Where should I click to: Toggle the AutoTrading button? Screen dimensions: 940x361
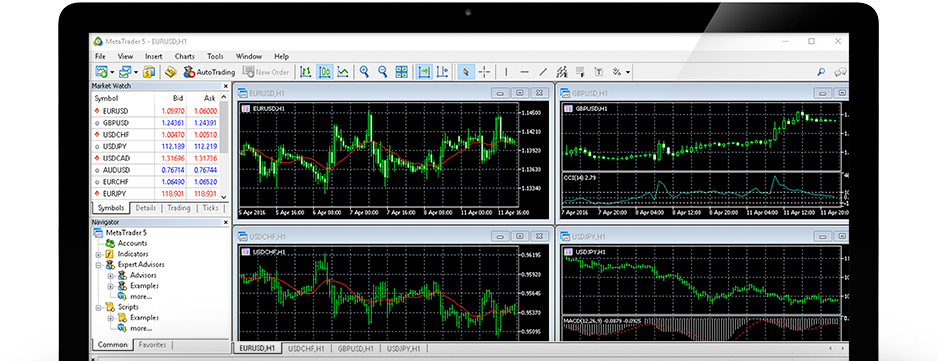[x=209, y=72]
